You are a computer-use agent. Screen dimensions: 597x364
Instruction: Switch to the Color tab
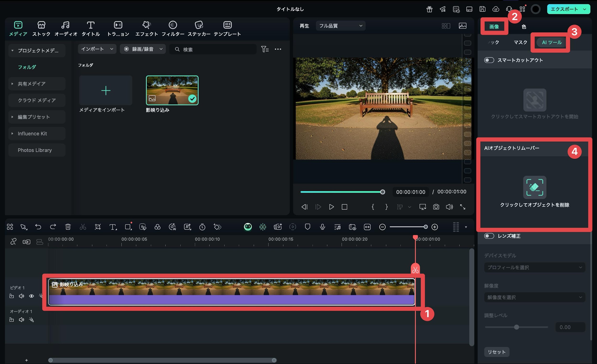tap(524, 27)
